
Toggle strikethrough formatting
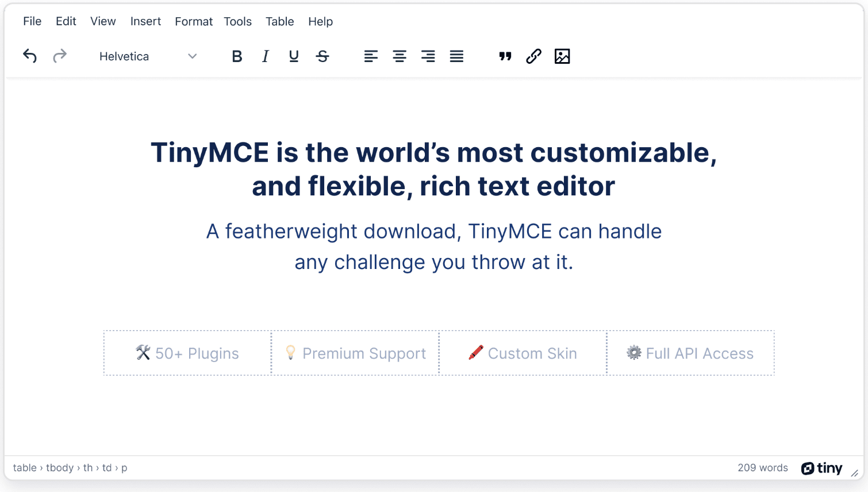322,56
